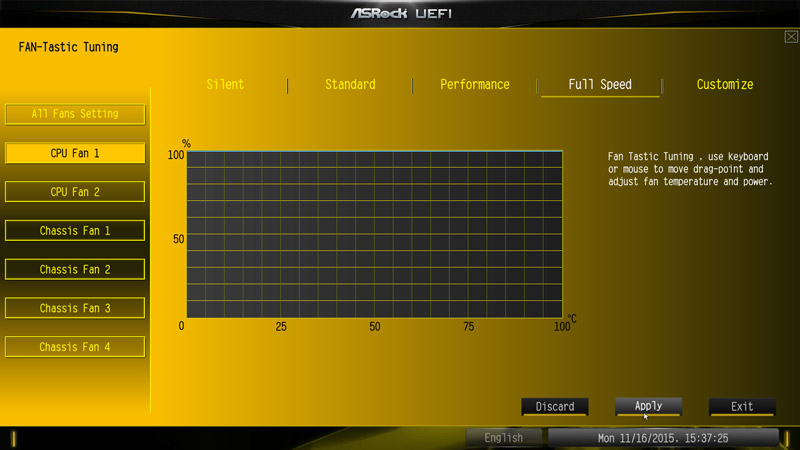Switch to the Silent fan preset
This screenshot has width=800, height=450.
click(x=225, y=85)
